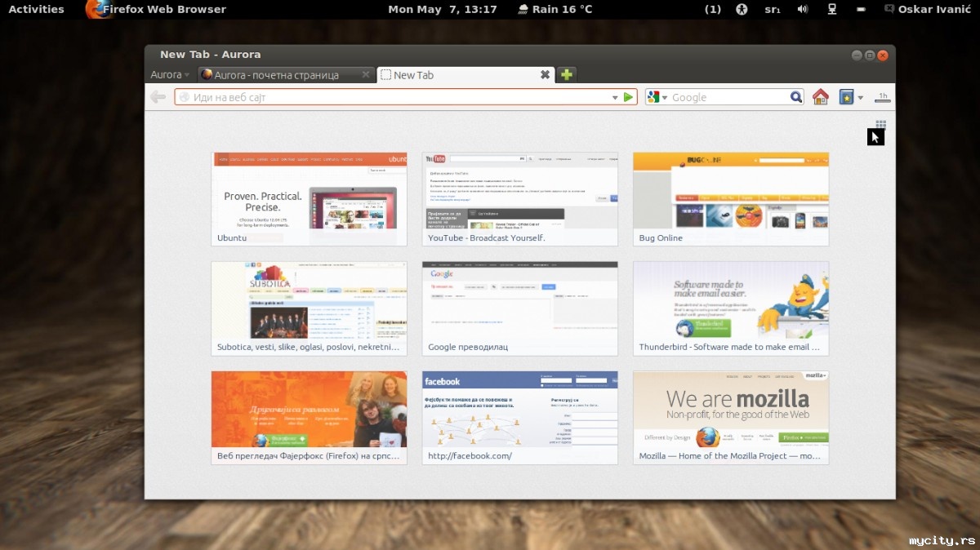
Task: Toggle the new tab grid view icon
Action: pos(880,124)
